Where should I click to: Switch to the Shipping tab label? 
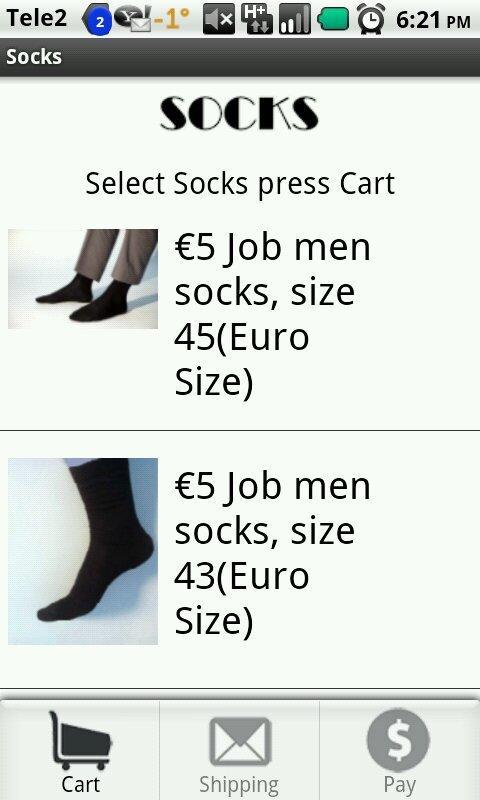tap(239, 784)
